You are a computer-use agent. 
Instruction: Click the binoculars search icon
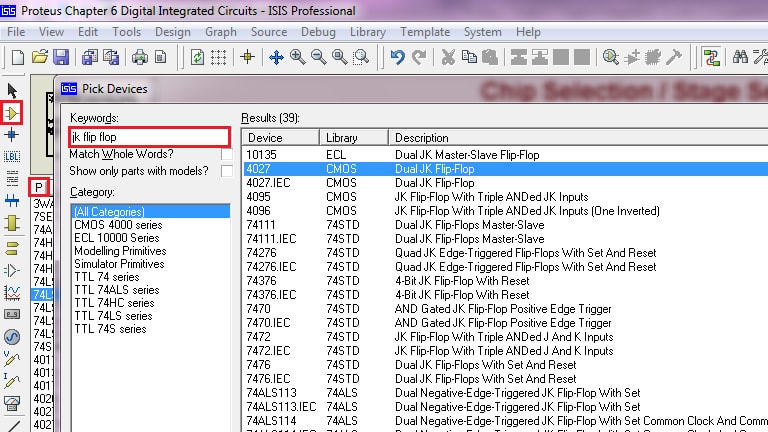point(740,57)
